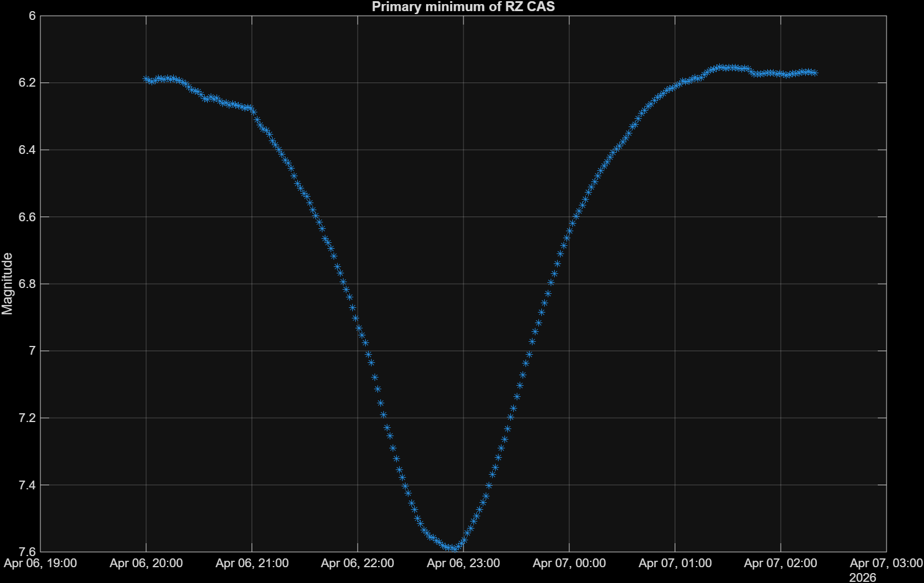Select the "Apr 07, 02:00" tick label

pyautogui.click(x=781, y=563)
